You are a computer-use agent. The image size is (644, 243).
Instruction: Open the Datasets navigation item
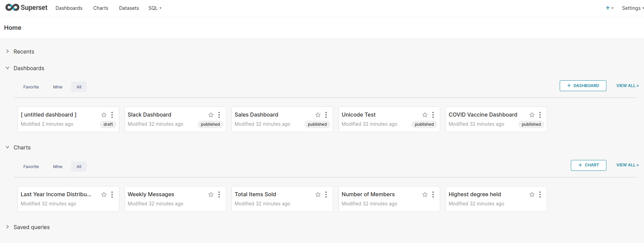[129, 8]
